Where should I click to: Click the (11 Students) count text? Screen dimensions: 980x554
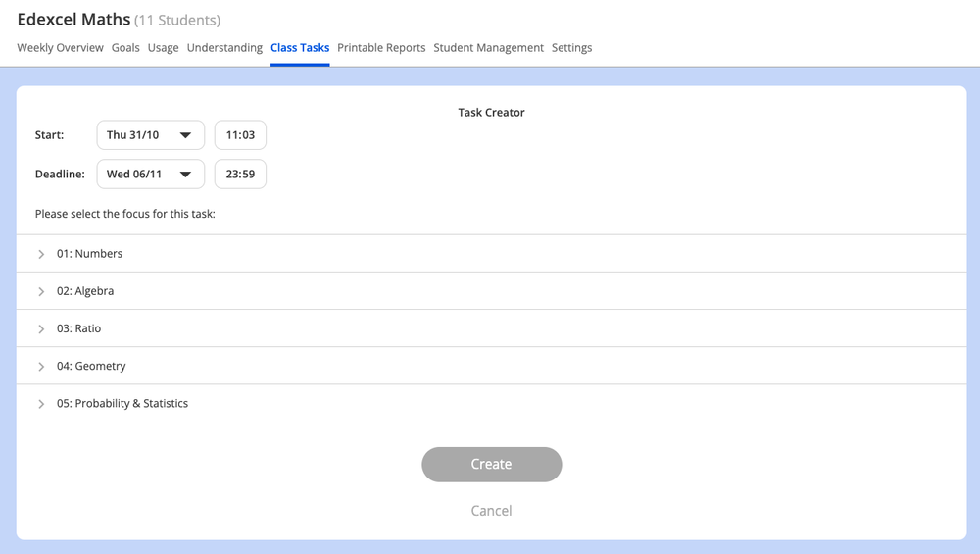click(177, 20)
